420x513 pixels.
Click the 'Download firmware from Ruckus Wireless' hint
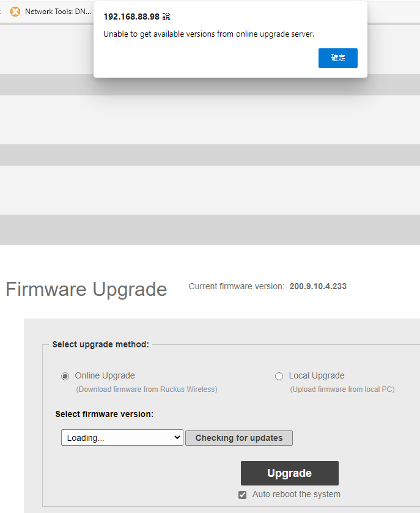[x=146, y=389]
